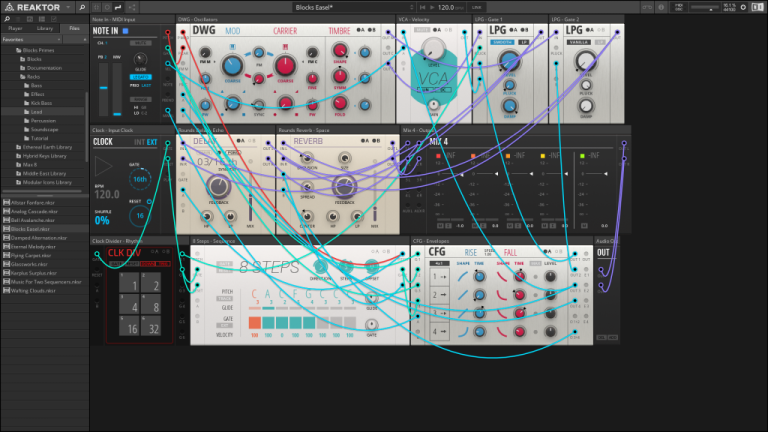Click the Clock 16th gate dial
This screenshot has height=432, width=768.
tap(140, 179)
